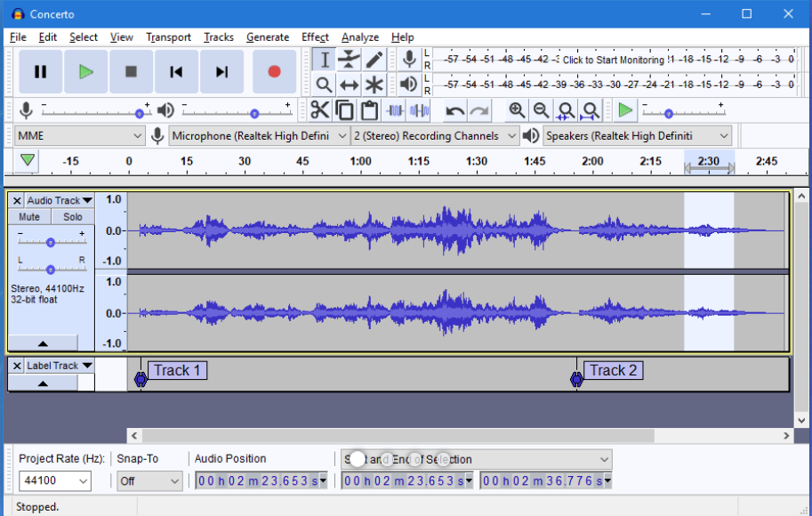Skip to Start of the project

click(x=176, y=71)
